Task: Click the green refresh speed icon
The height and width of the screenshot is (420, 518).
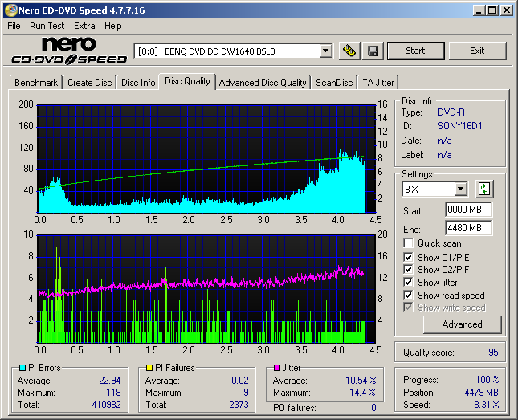Action: point(483,189)
